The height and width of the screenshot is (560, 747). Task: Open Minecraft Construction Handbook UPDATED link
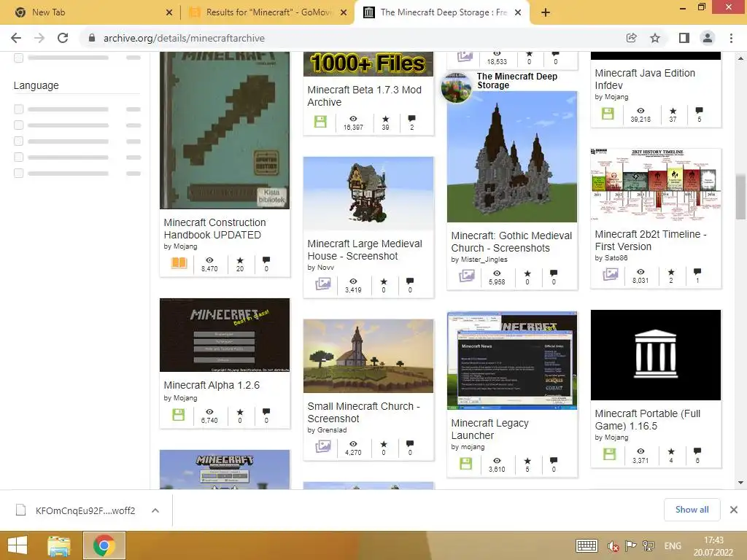(215, 228)
